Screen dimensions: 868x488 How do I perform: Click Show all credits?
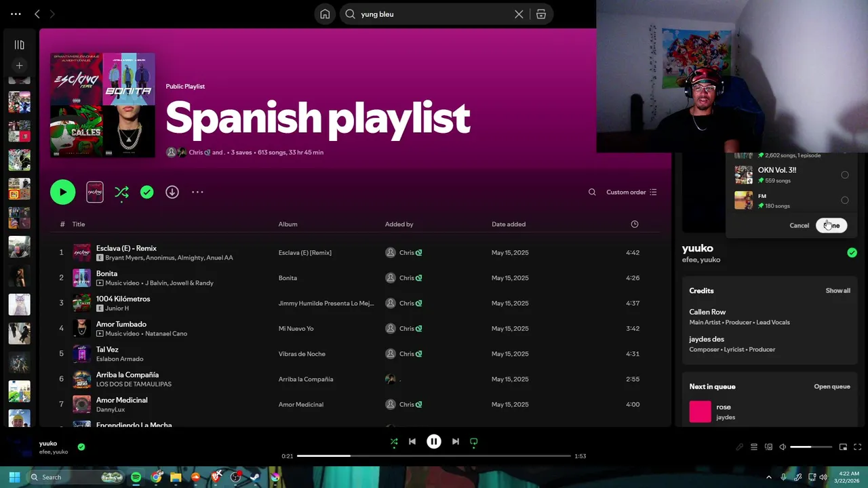coord(837,291)
